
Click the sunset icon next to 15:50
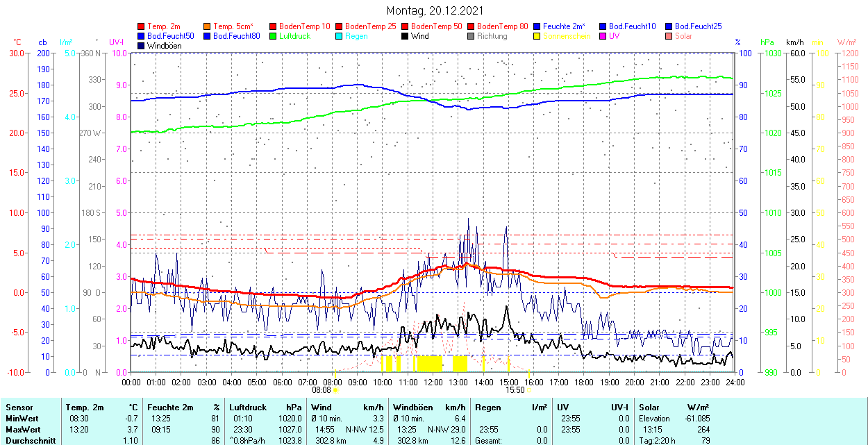[530, 390]
